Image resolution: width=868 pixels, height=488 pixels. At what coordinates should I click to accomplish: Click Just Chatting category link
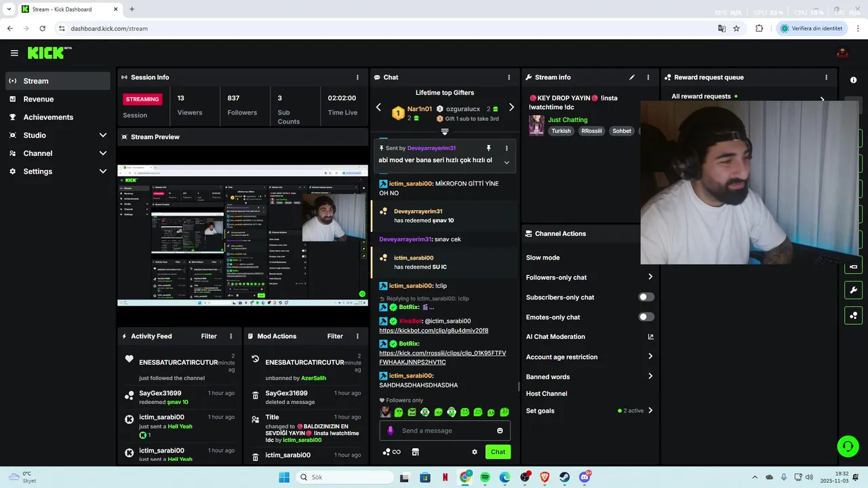(568, 120)
